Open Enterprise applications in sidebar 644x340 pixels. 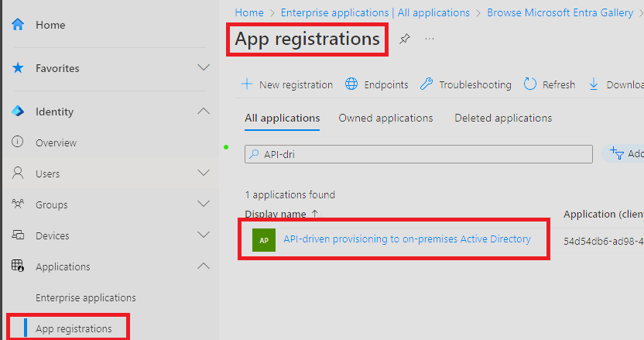85,297
